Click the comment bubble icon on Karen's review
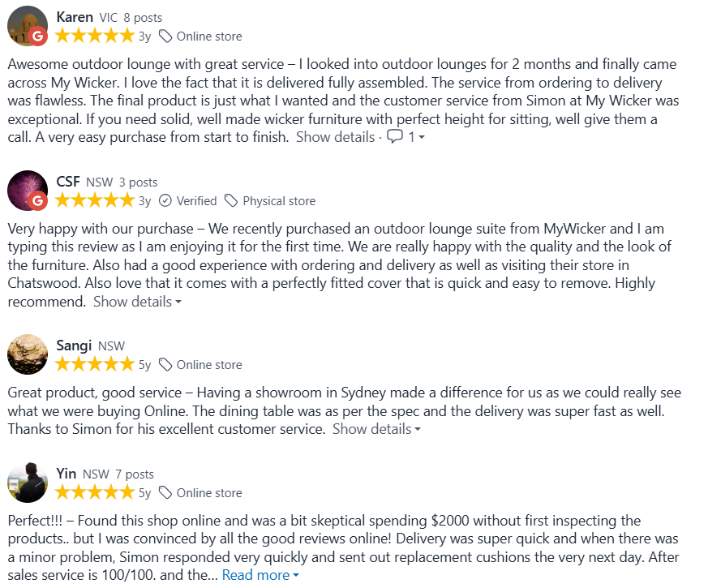The width and height of the screenshot is (708, 588). click(396, 137)
